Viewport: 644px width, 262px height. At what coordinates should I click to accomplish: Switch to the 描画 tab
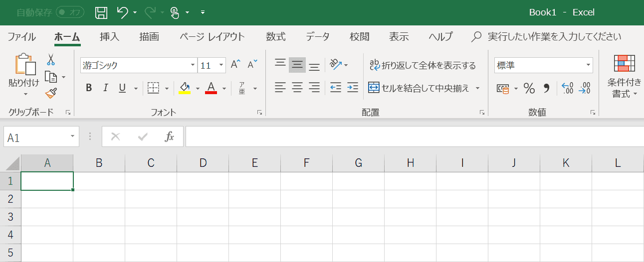click(149, 37)
